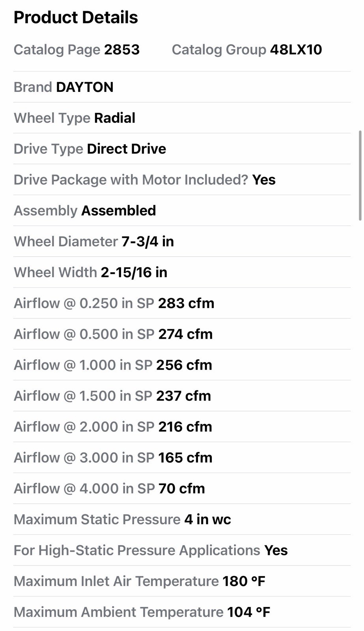This screenshot has height=631, width=364.
Task: Click the DAYTON brand value
Action: (x=85, y=87)
